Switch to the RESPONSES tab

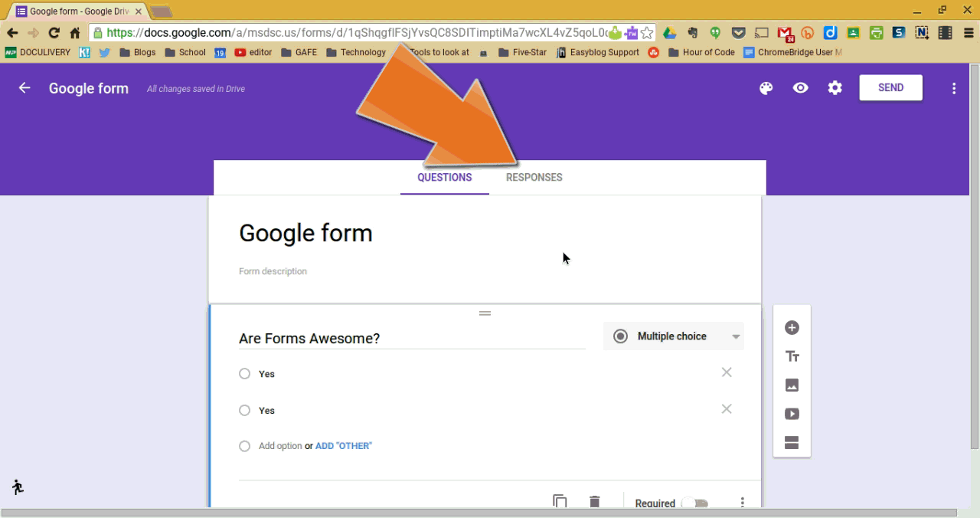coord(534,177)
